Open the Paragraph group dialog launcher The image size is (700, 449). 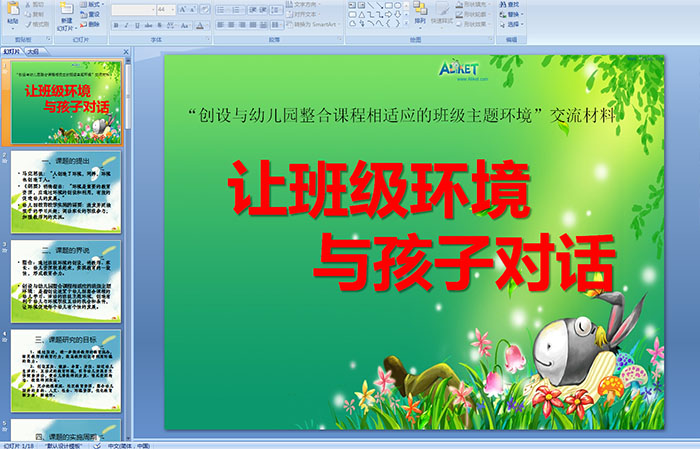tap(340, 40)
